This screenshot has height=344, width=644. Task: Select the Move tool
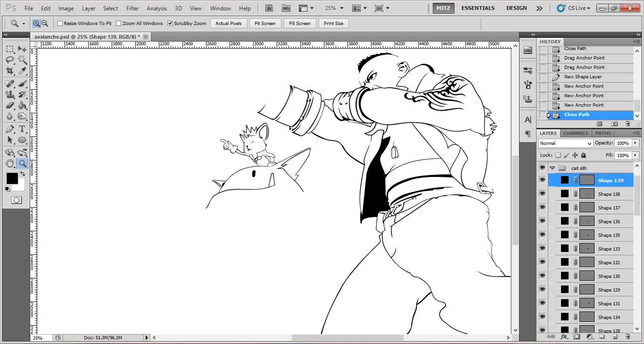point(22,49)
